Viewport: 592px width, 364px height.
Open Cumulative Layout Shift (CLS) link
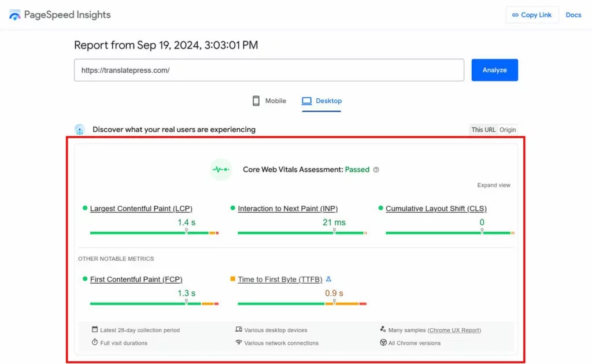click(x=436, y=209)
